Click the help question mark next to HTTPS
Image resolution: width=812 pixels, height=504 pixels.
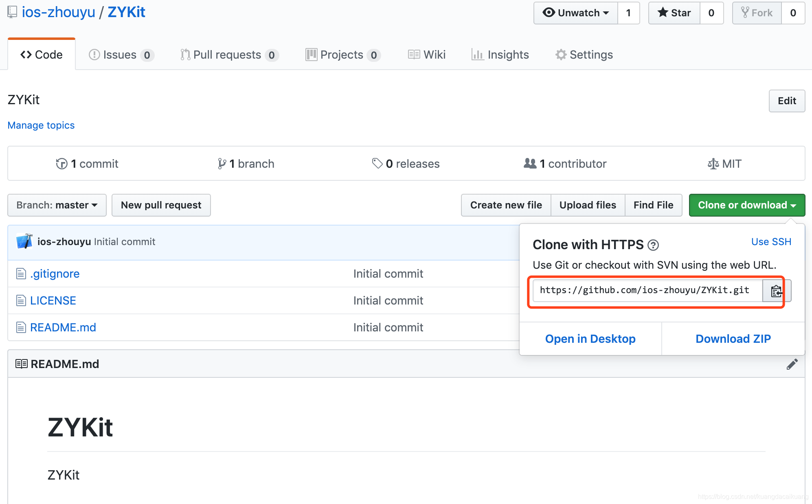pyautogui.click(x=653, y=245)
